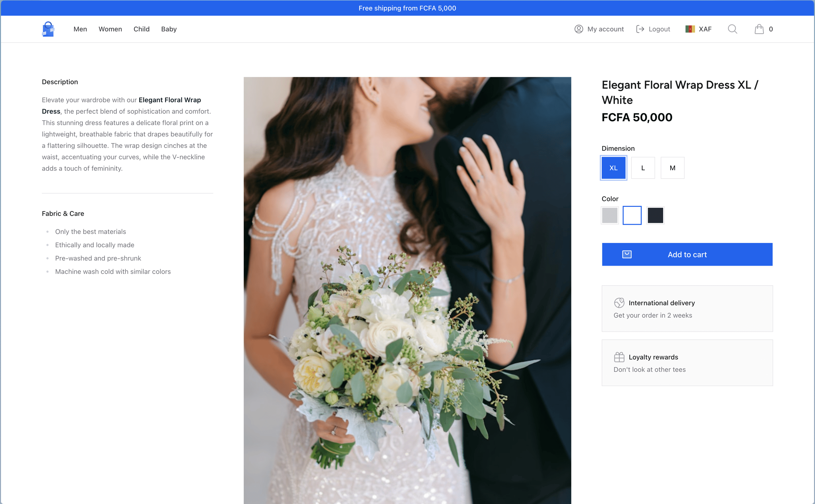Click the International delivery globe icon
The width and height of the screenshot is (815, 504).
[x=619, y=303]
